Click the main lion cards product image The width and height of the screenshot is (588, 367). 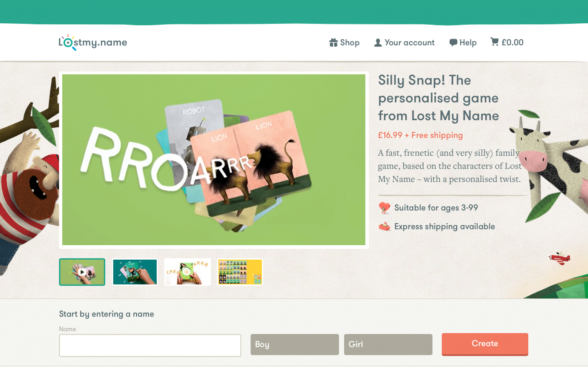pos(214,160)
